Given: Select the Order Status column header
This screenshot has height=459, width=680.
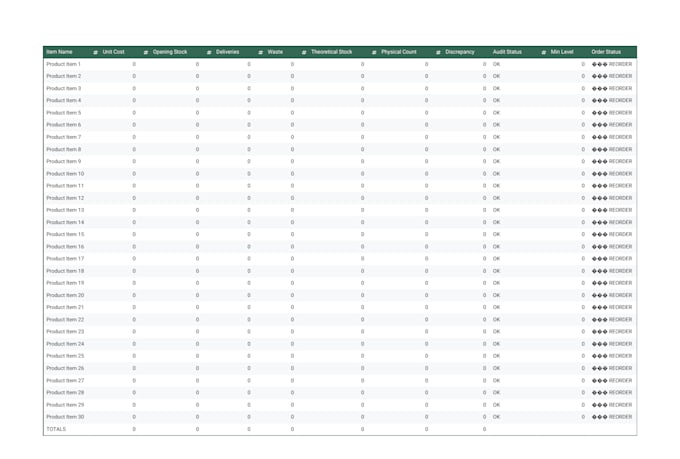Looking at the screenshot, I should click(x=606, y=52).
